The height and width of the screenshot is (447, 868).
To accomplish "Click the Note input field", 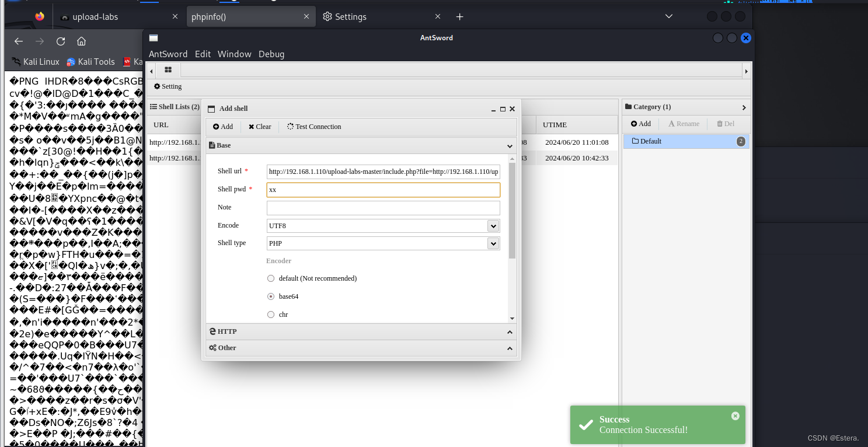I will pos(384,208).
